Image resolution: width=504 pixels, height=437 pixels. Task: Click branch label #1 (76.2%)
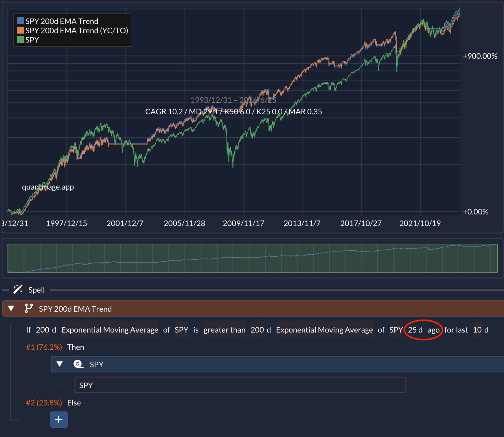point(44,347)
